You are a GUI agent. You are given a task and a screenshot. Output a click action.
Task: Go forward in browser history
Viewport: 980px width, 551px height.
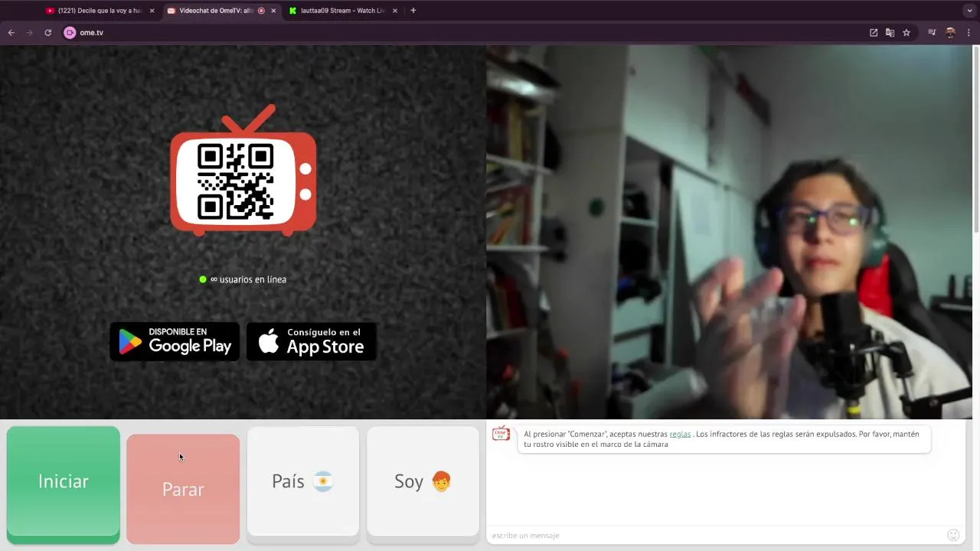(29, 33)
